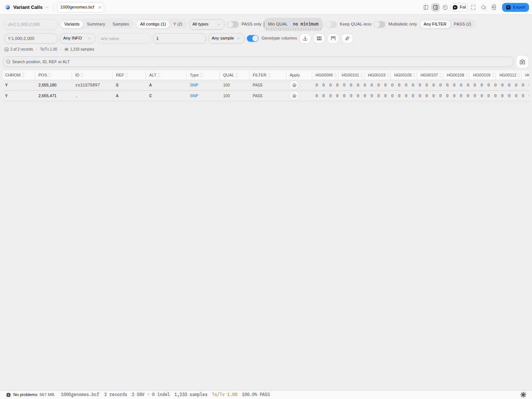Sort by the HG00096 sample column
This screenshot has height=399, width=532.
tap(325, 75)
